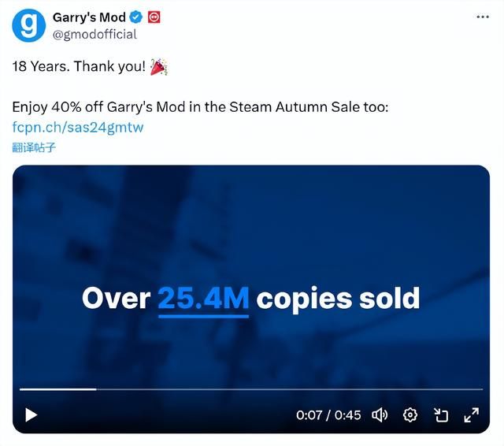504x446 pixels.
Task: Open the three-dot more options menu
Action: pos(483,17)
